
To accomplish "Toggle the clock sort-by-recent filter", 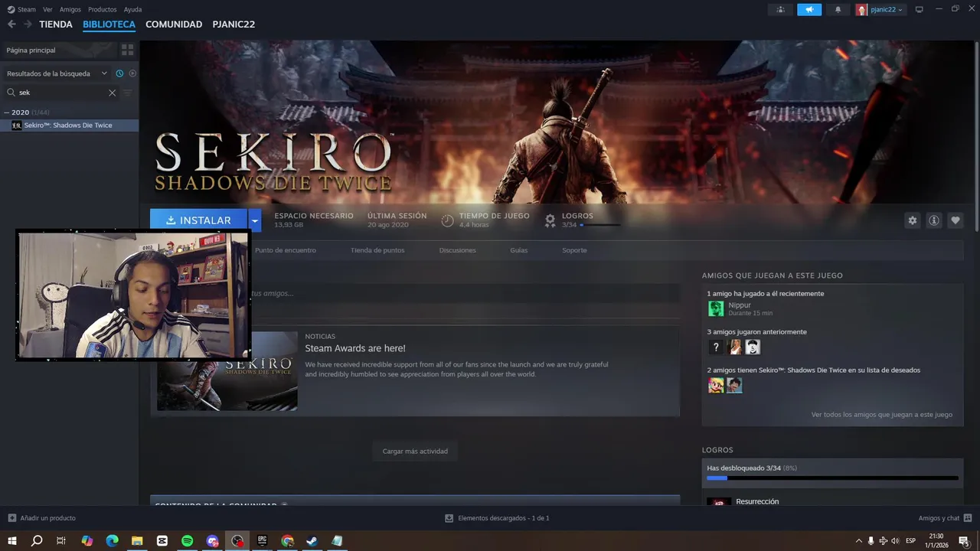I will (x=119, y=73).
